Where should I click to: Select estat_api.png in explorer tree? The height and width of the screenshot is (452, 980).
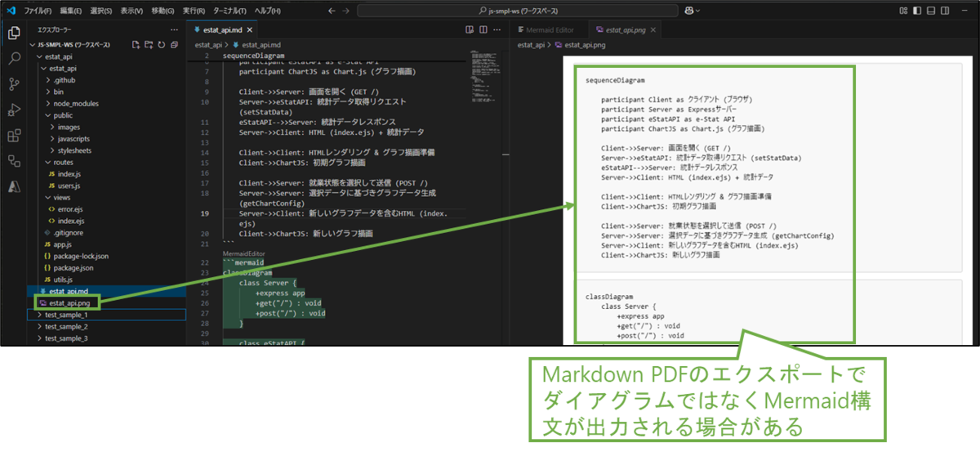tap(68, 302)
